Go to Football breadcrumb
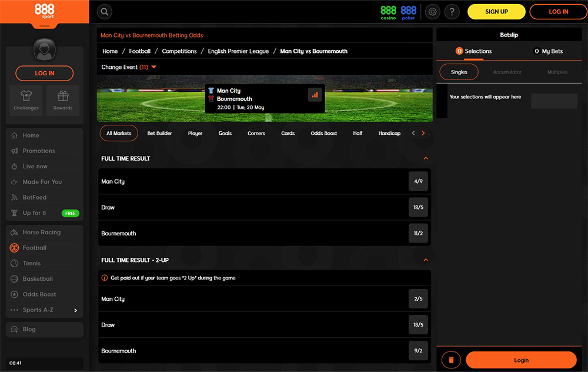This screenshot has height=372, width=588. tap(139, 51)
